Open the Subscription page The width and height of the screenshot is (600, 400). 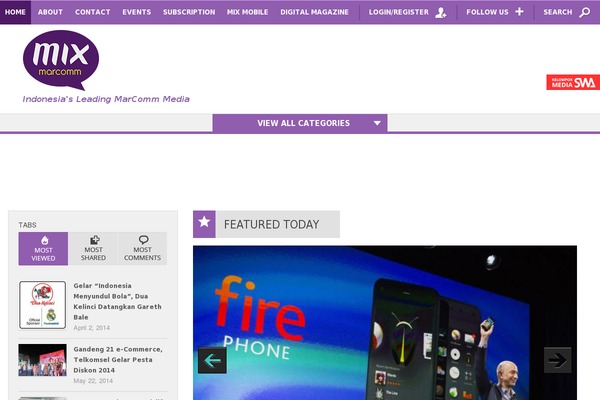click(x=189, y=12)
